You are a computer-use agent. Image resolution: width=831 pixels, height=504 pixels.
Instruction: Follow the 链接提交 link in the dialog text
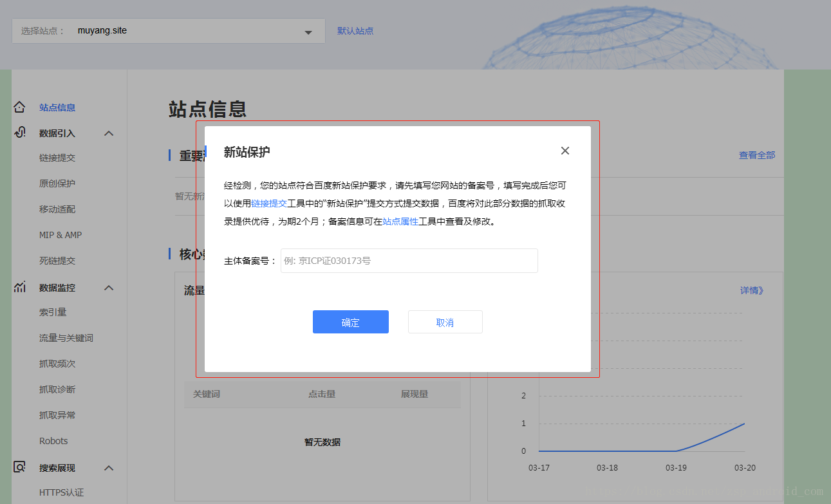(269, 203)
